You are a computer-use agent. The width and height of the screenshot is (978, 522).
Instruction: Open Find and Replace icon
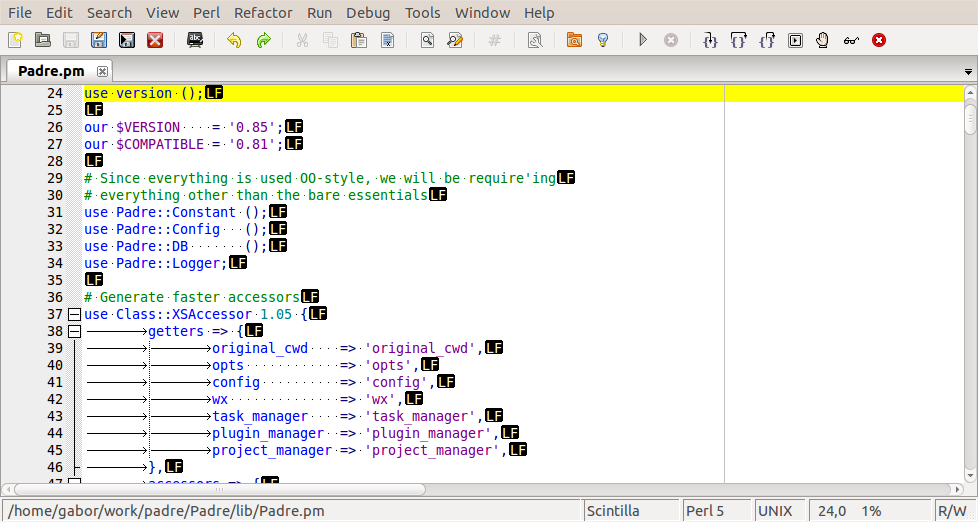click(x=455, y=41)
